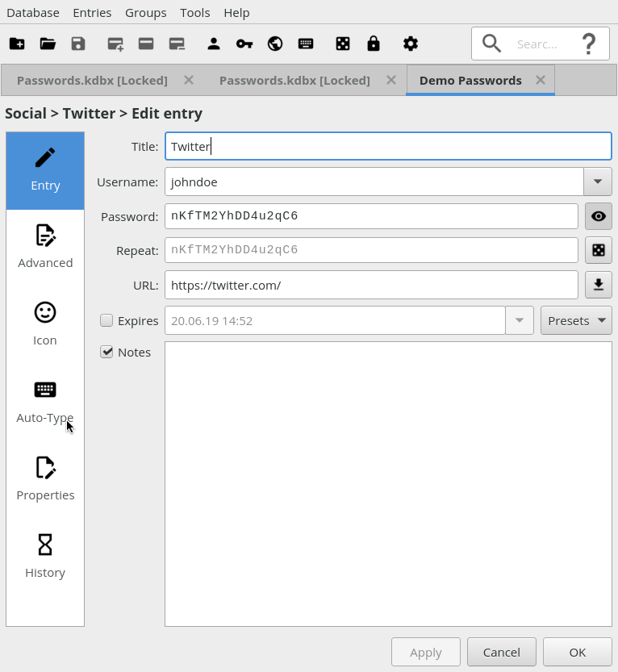
Task: Open settings with the gear icon
Action: tap(411, 44)
